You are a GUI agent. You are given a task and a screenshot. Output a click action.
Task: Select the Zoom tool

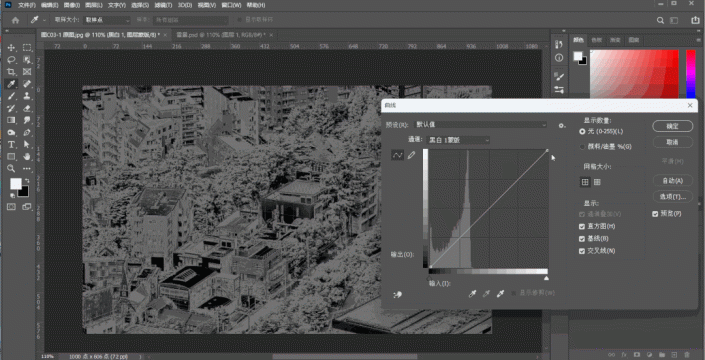click(11, 169)
